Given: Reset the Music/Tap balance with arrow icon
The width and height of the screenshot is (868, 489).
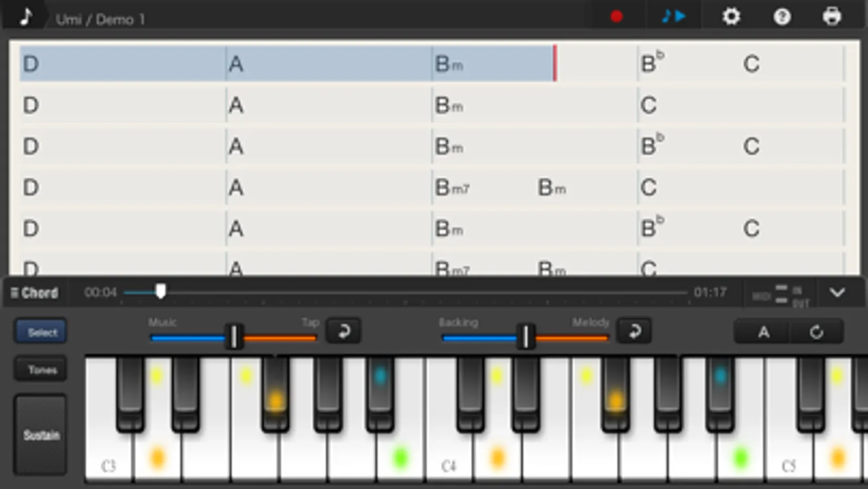Looking at the screenshot, I should tap(344, 331).
